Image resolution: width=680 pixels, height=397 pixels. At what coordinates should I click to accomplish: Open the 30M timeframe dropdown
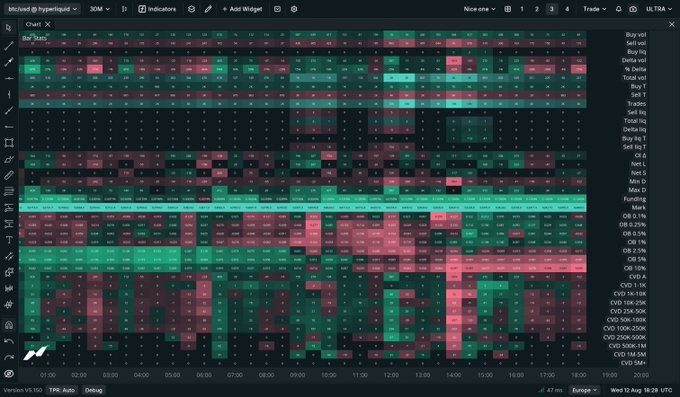pyautogui.click(x=99, y=9)
